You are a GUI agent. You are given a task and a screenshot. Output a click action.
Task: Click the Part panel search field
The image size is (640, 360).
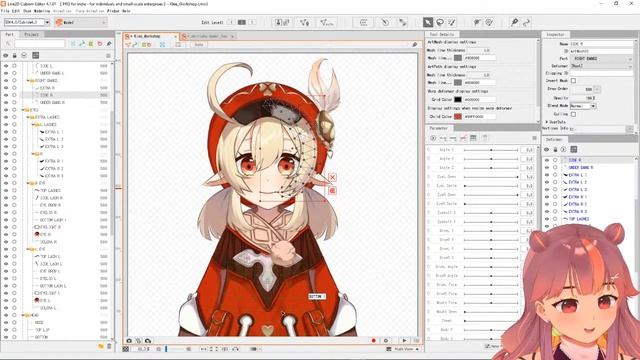point(39,44)
